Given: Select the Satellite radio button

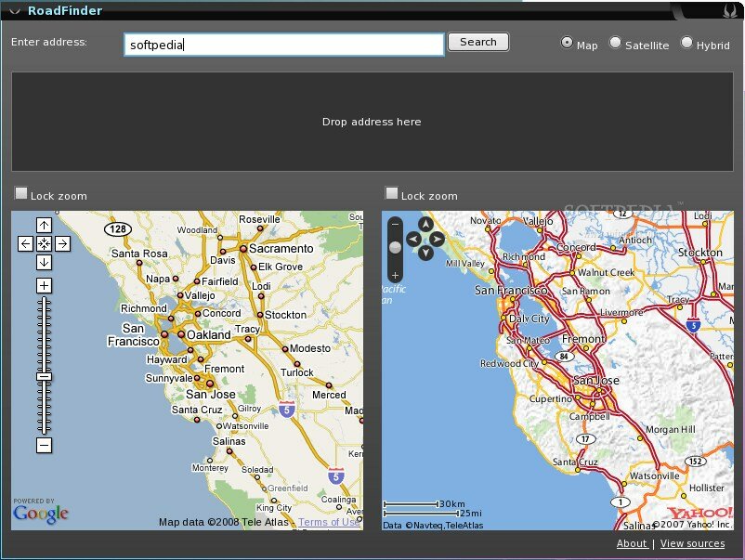Looking at the screenshot, I should 615,43.
